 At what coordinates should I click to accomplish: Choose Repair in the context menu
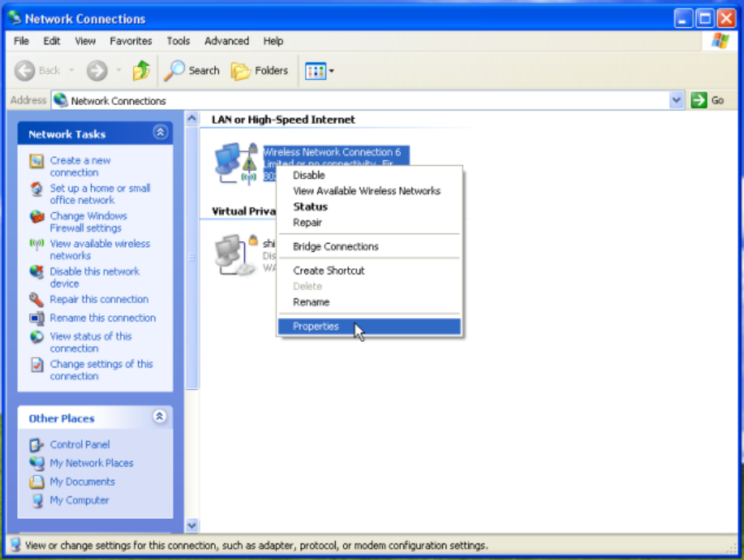370,222
